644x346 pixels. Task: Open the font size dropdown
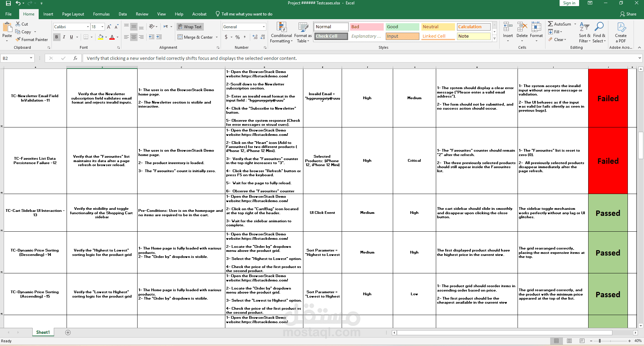[102, 27]
